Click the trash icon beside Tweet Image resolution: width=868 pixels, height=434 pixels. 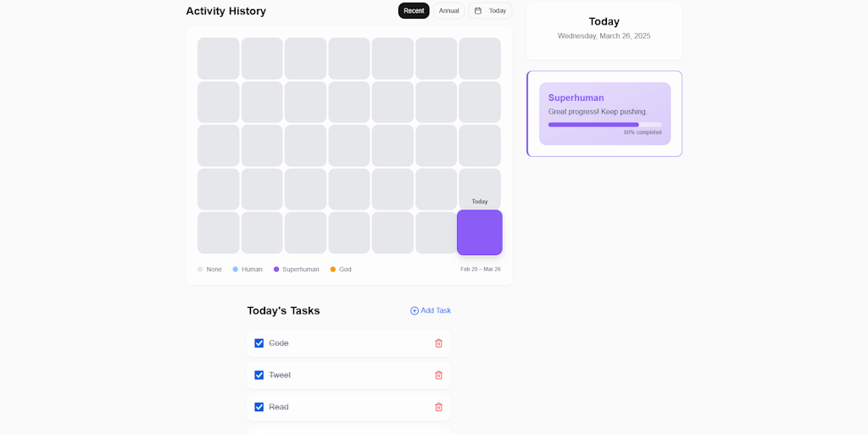(438, 376)
